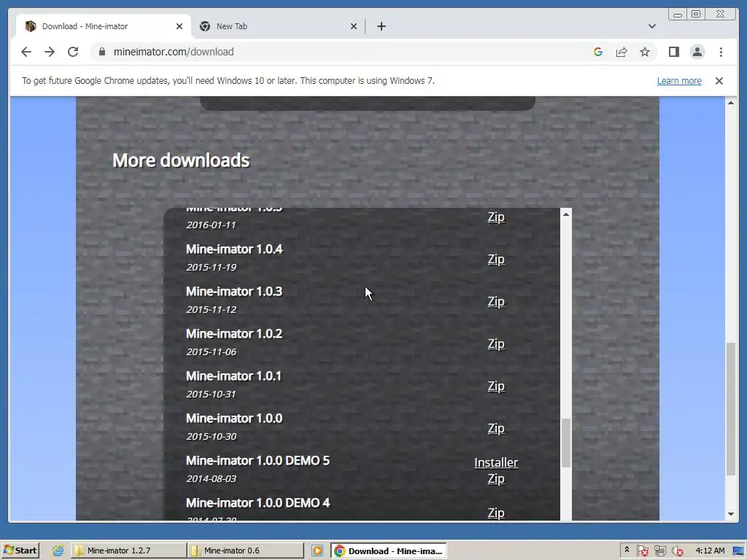Screen dimensions: 747x560
Task: Open Learn more about Chrome updates
Action: coord(679,80)
